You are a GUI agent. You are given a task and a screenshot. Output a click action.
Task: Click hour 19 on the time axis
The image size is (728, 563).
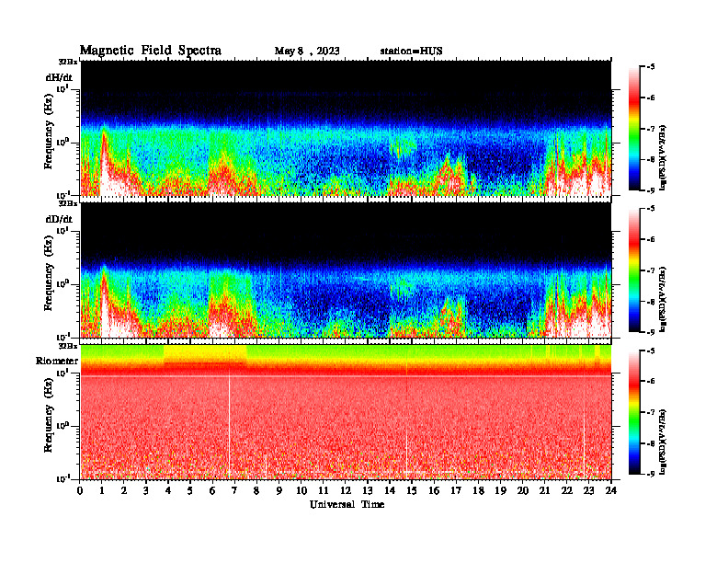click(x=500, y=490)
